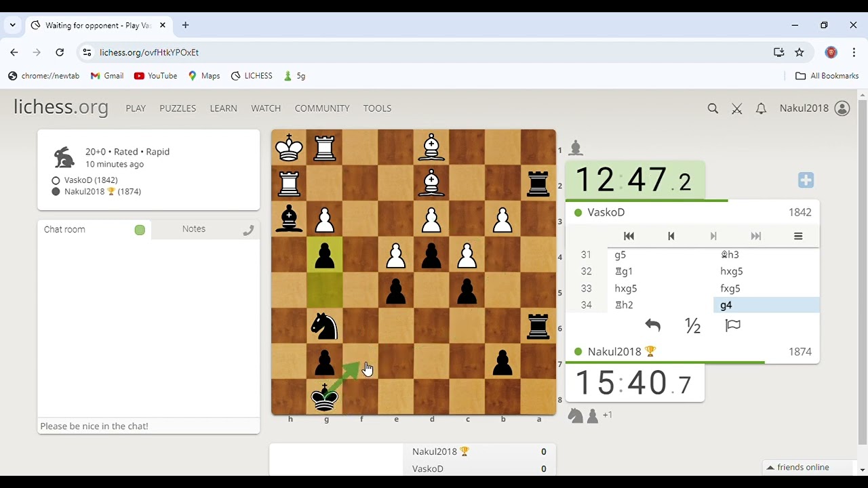Click the address bar URL field
Viewport: 868px width, 488px height.
coord(427,52)
